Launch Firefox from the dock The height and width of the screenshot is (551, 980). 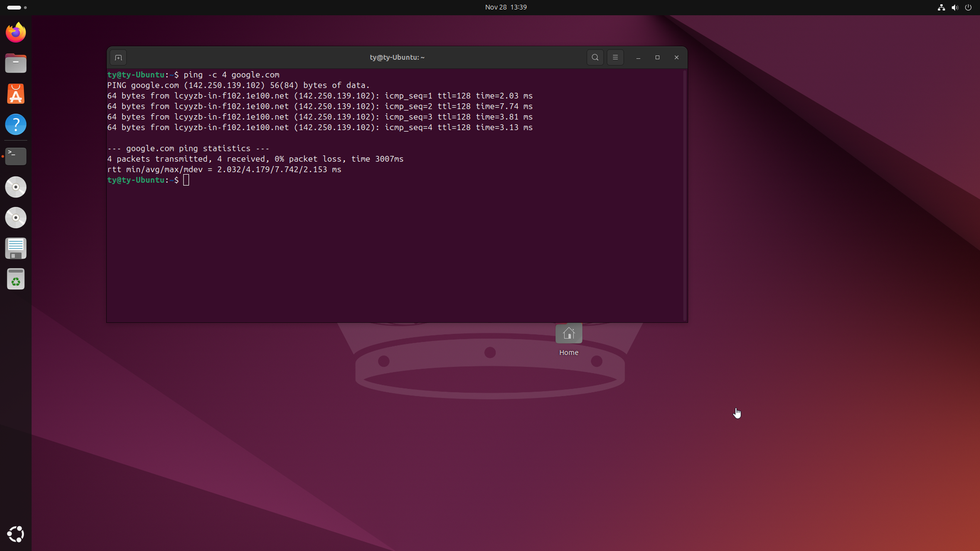(15, 32)
